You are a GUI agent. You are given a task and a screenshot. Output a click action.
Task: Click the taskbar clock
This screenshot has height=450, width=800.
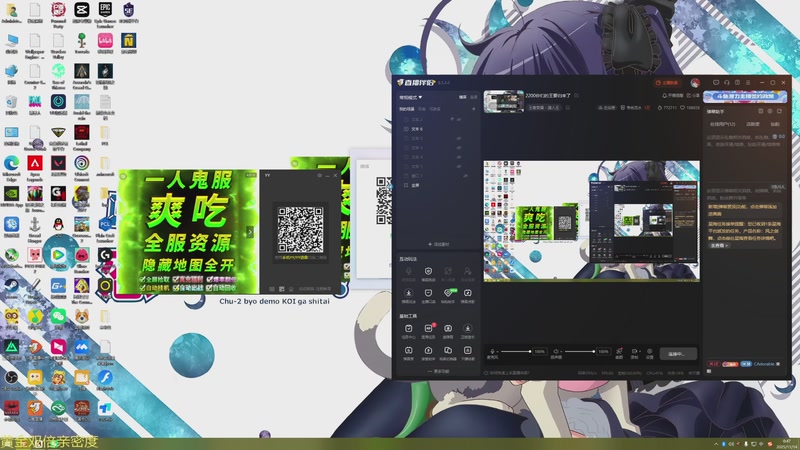[786, 443]
